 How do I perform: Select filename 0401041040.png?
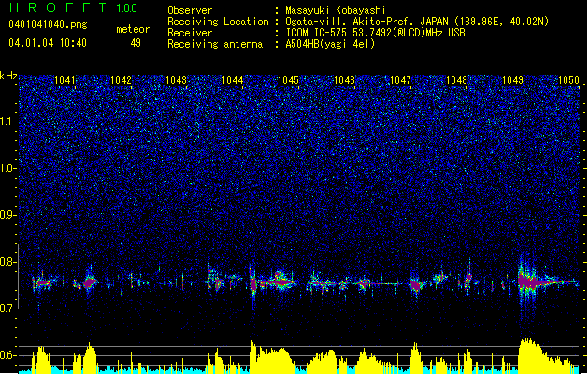point(48,24)
